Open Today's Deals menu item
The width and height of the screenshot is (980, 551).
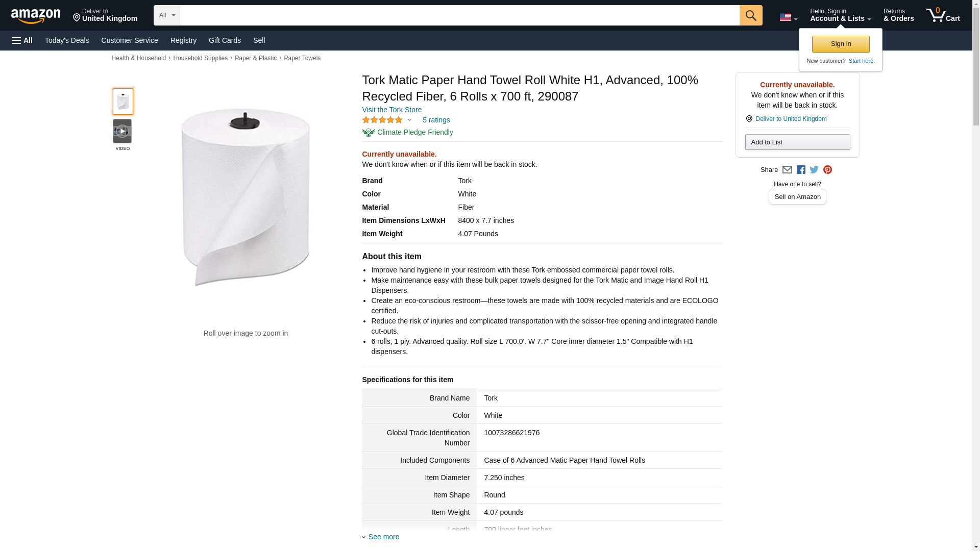click(67, 40)
